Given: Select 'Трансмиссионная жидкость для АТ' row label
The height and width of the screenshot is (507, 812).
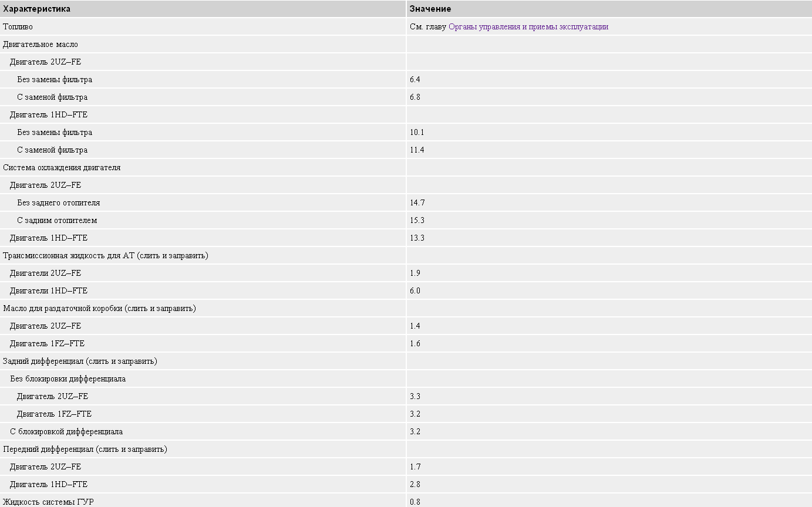Looking at the screenshot, I should 106,255.
